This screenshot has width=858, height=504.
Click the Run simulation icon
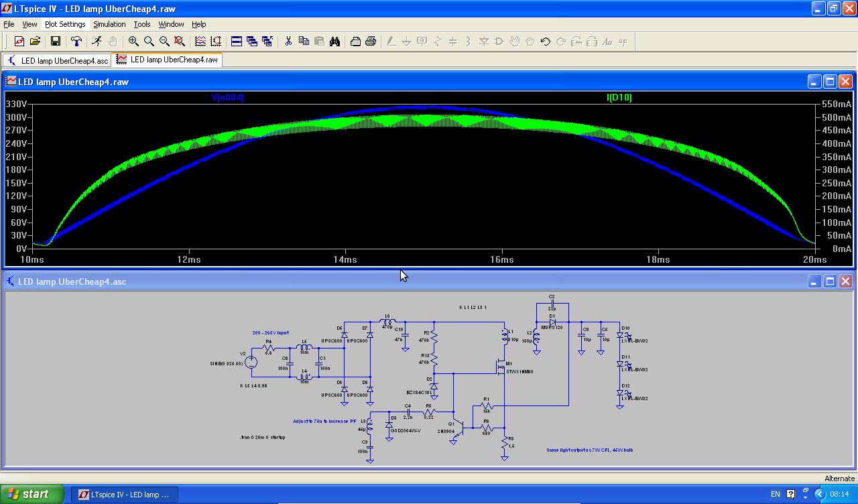coord(97,42)
